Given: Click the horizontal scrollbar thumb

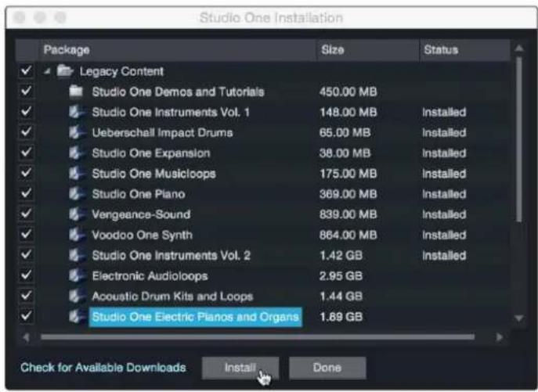Looking at the screenshot, I should [258, 337].
